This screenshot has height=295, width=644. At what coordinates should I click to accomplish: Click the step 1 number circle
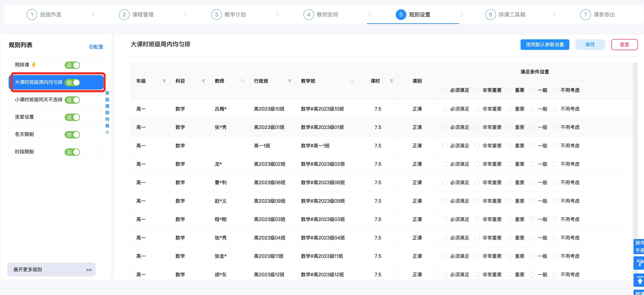tap(32, 14)
